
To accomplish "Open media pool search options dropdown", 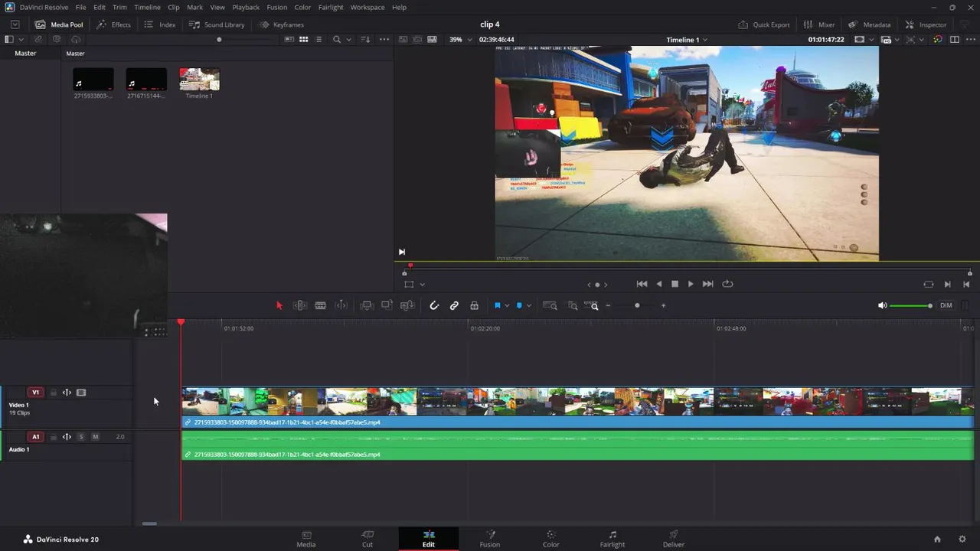I will [349, 39].
